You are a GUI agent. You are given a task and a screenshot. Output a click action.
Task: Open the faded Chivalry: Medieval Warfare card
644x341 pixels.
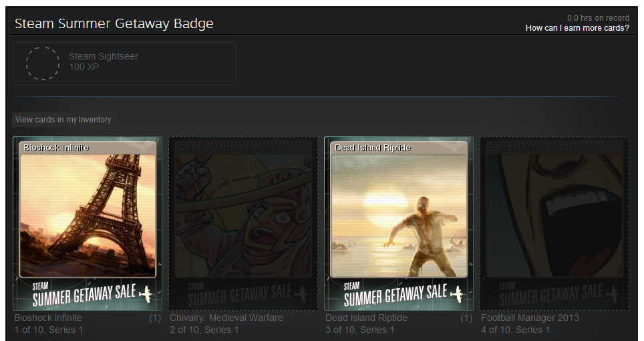pyautogui.click(x=243, y=223)
